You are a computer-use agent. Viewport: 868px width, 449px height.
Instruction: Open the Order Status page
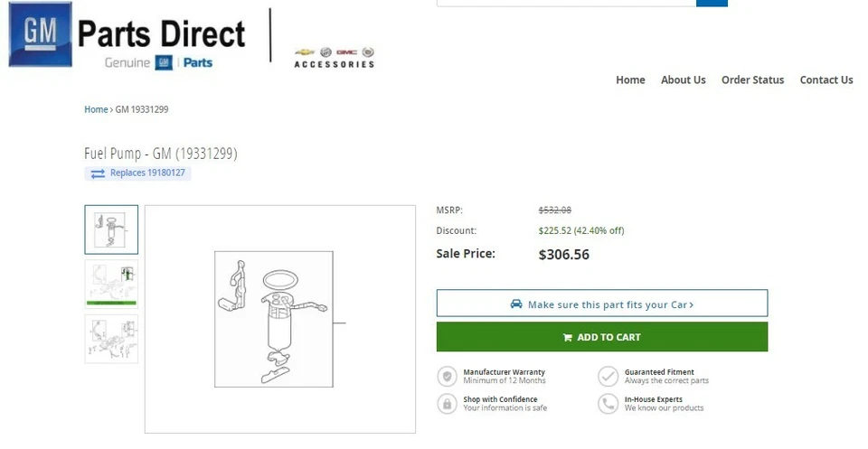click(752, 80)
